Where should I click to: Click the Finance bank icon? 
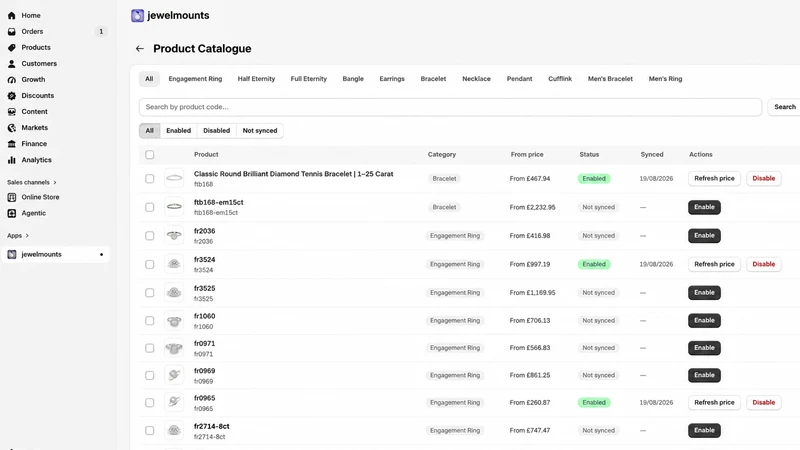[x=12, y=144]
